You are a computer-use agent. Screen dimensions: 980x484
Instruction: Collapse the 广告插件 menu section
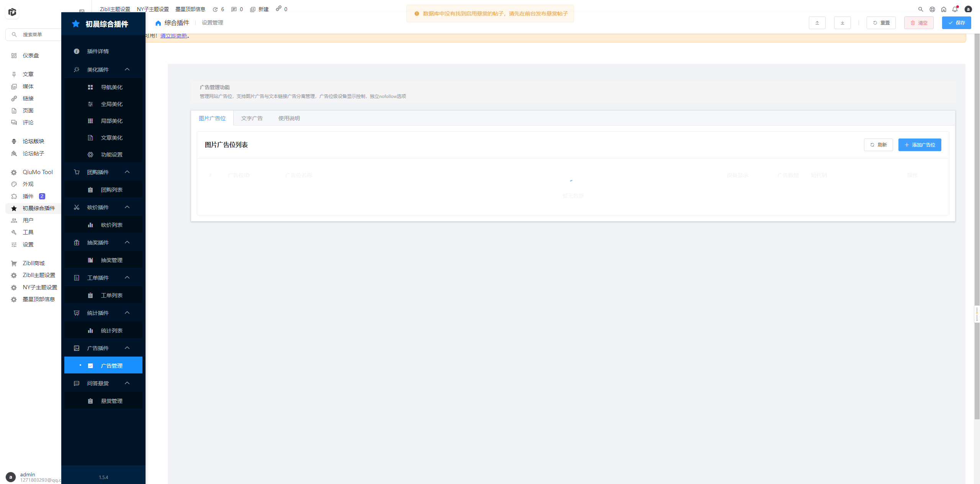click(127, 348)
